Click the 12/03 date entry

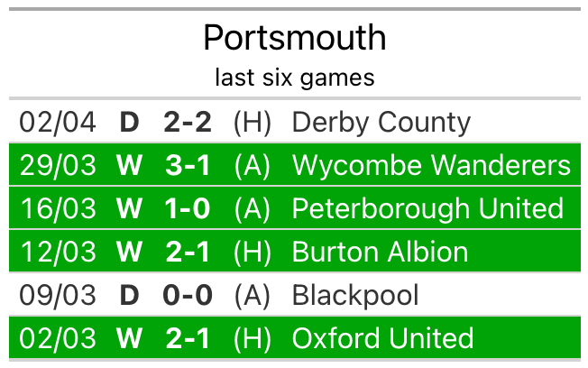(58, 252)
